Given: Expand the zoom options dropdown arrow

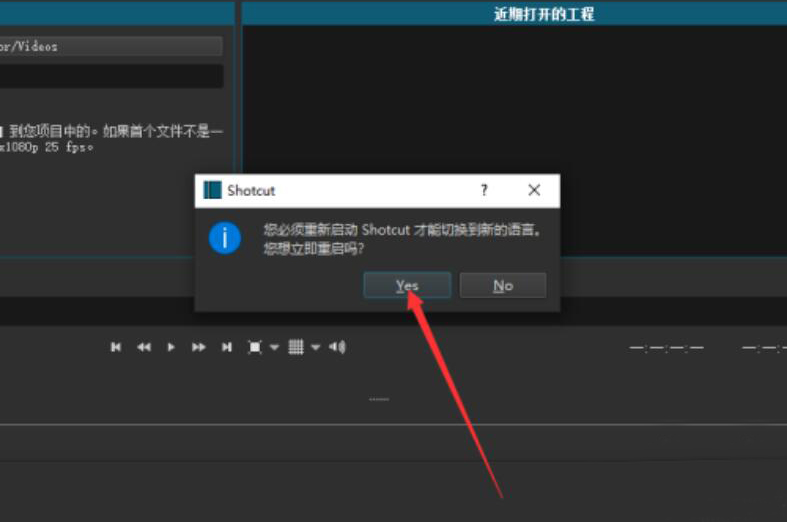Looking at the screenshot, I should click(x=275, y=347).
